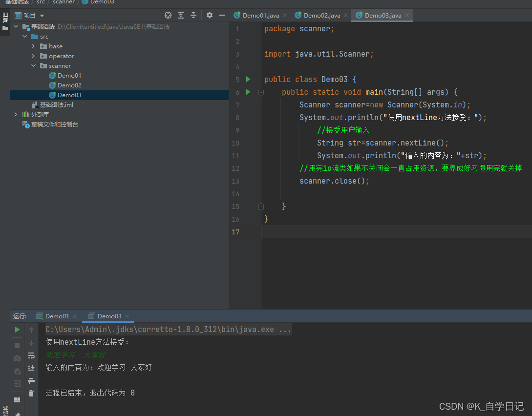Clear console with trash icon
Image resolution: width=532 pixels, height=416 pixels.
point(31,393)
